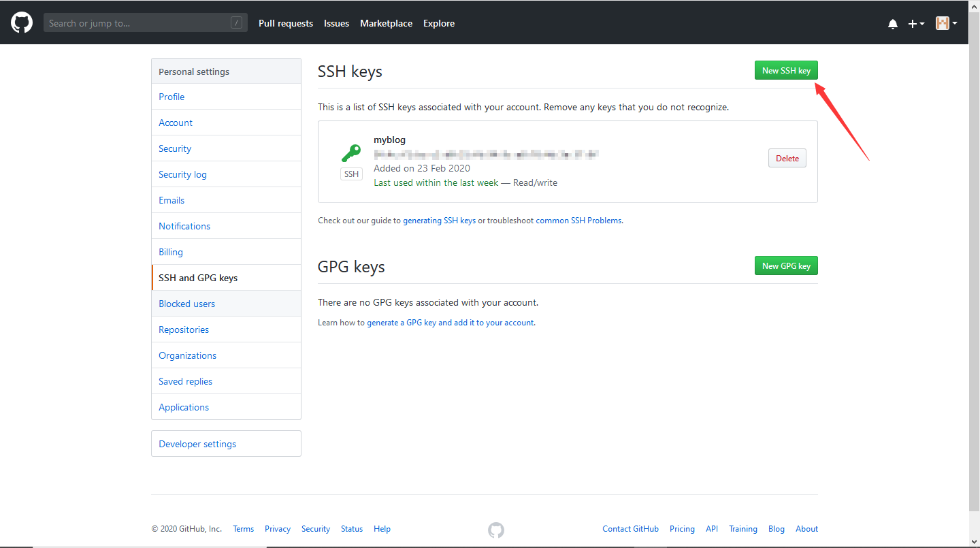Open Pricing link in footer
Screen dimensions: 980x548
point(682,529)
